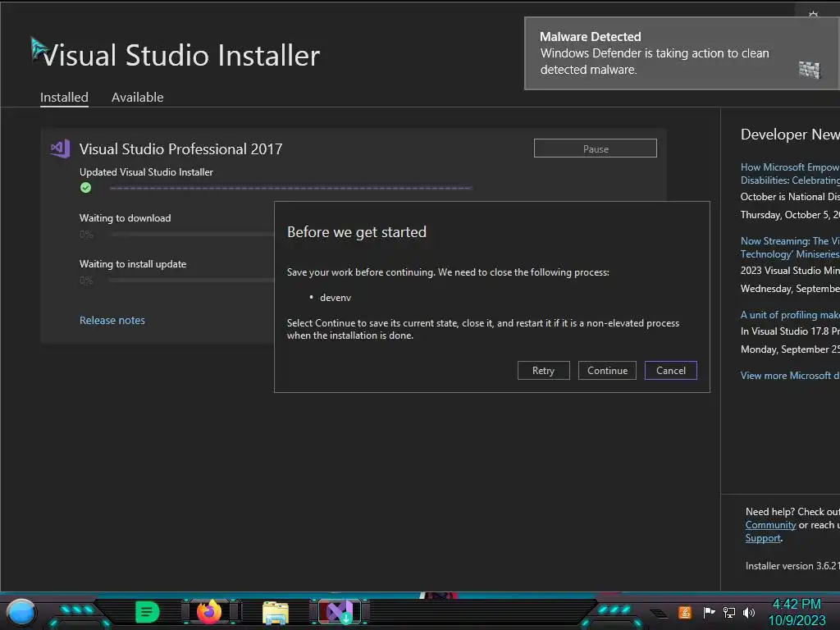Screen dimensions: 840x630
Task: Click the 'Visual Studio Professional 2017' title
Action: pos(180,149)
